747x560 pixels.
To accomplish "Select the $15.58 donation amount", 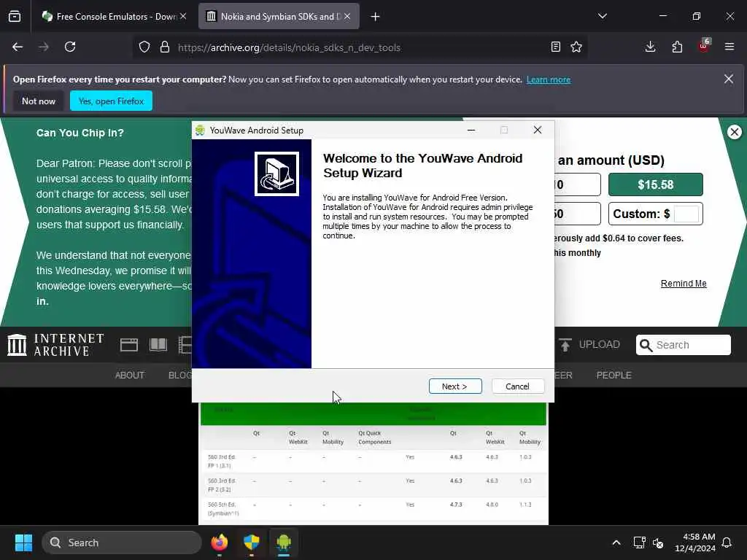I will (656, 184).
